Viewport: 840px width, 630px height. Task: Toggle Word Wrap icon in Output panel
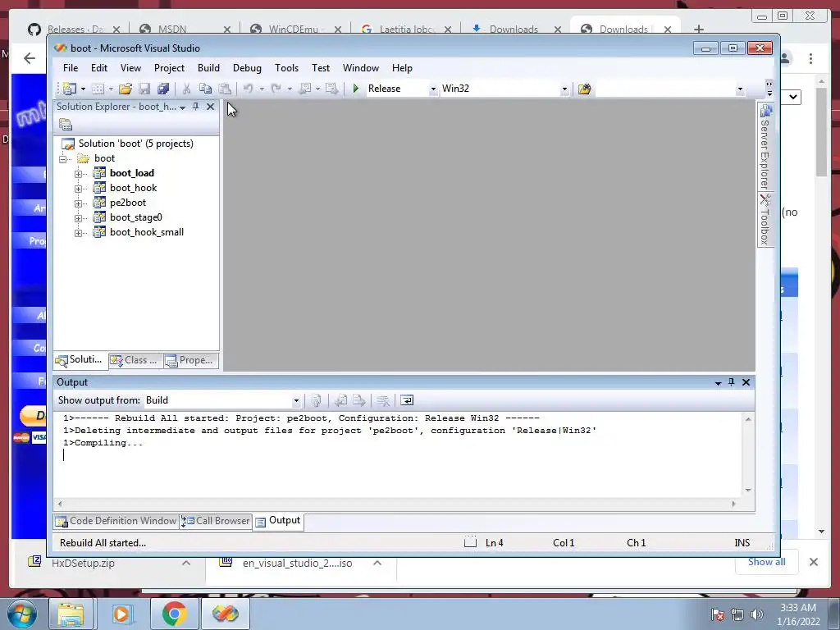click(407, 400)
